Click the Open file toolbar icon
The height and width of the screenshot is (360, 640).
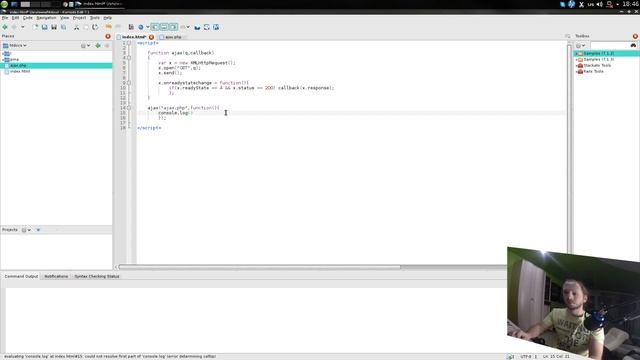coord(44,27)
